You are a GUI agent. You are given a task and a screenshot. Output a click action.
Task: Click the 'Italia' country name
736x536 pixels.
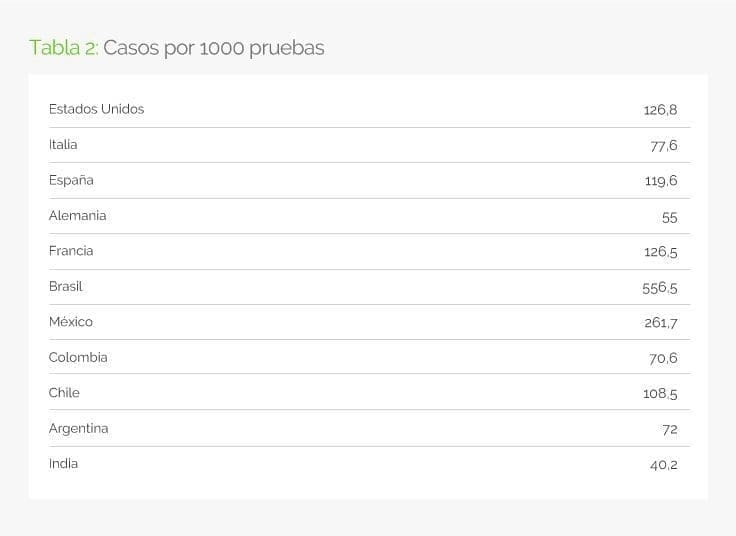[63, 145]
